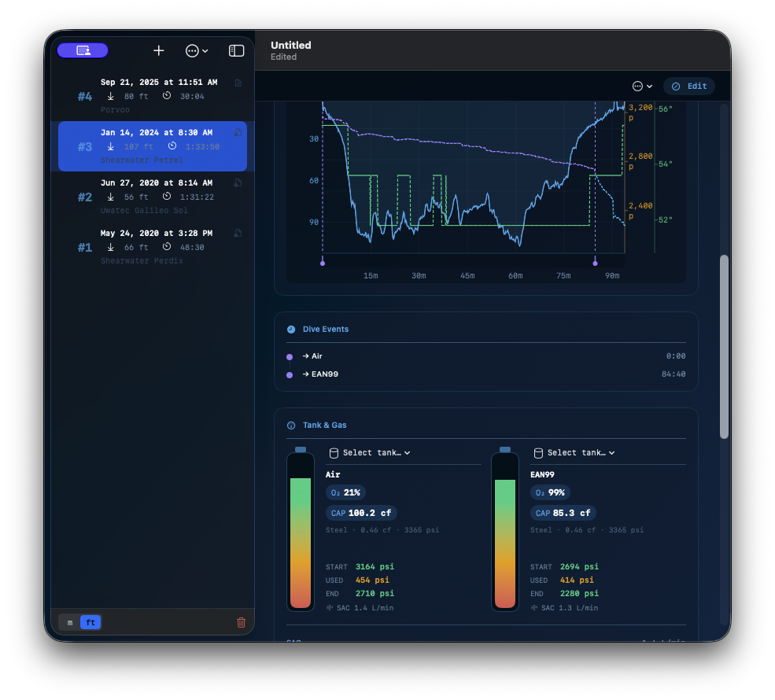
Task: Select dive #2 Uwatec Galileo Sol
Action: point(153,197)
